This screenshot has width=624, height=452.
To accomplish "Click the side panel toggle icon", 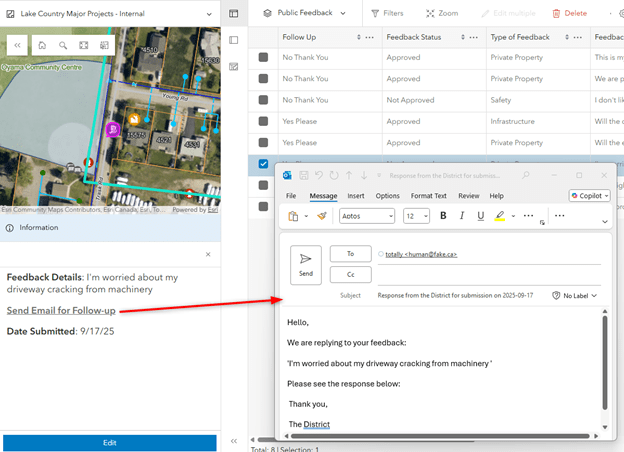I will [x=234, y=40].
